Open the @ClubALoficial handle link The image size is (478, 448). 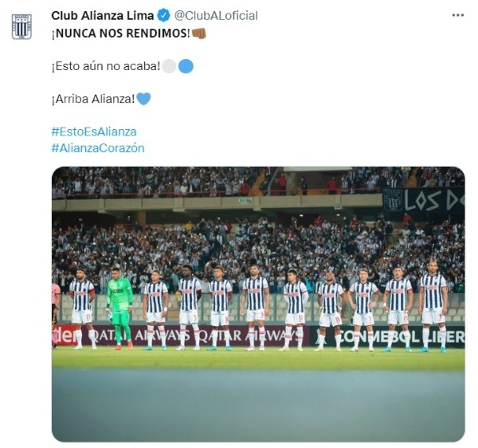pyautogui.click(x=216, y=16)
